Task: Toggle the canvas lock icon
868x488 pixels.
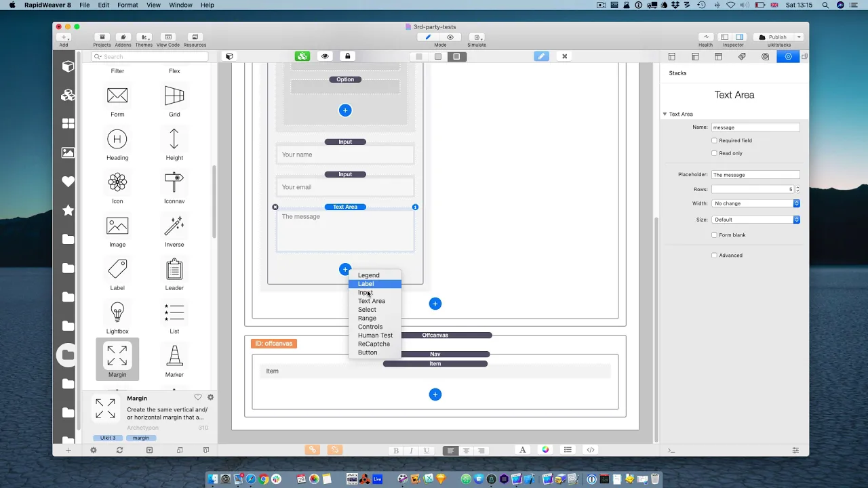Action: [x=347, y=56]
